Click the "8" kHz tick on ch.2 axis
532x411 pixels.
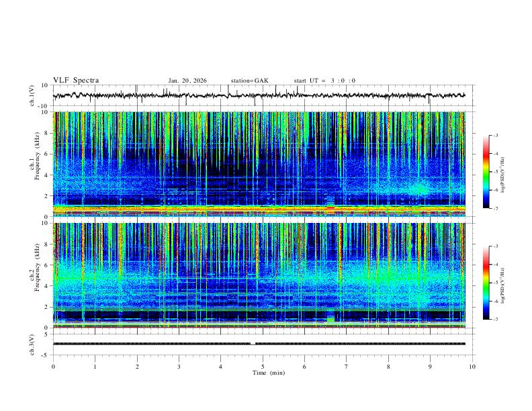pos(47,244)
